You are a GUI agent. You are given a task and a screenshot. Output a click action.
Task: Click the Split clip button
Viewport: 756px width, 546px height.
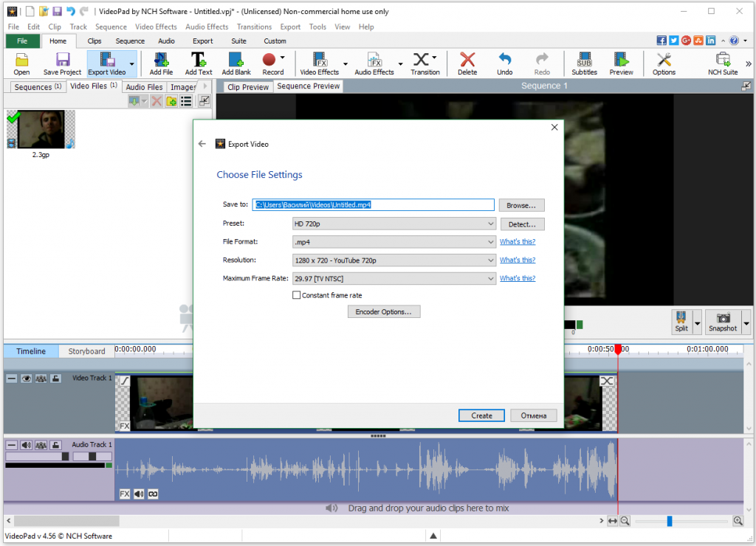681,322
